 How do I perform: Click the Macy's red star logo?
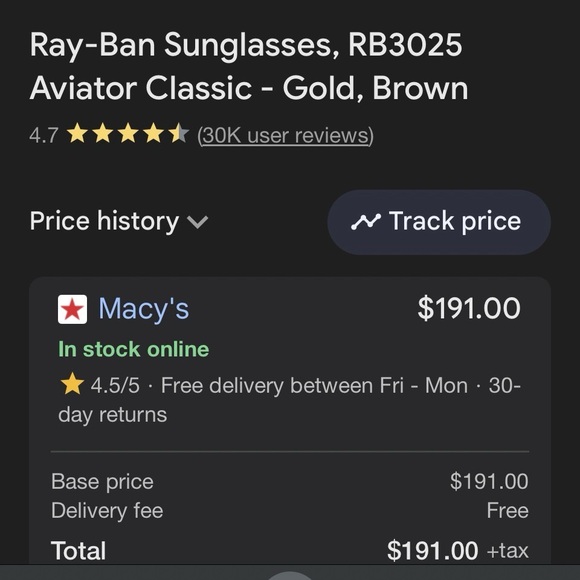tap(72, 309)
